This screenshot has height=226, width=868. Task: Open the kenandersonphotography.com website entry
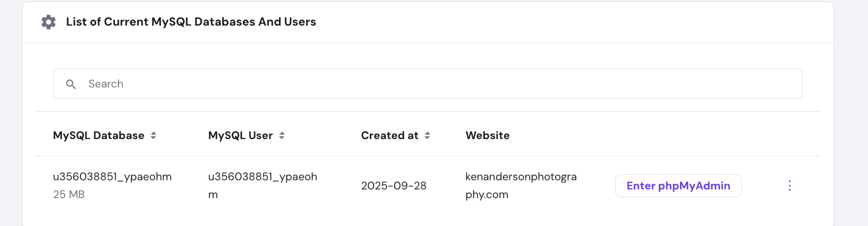click(520, 177)
